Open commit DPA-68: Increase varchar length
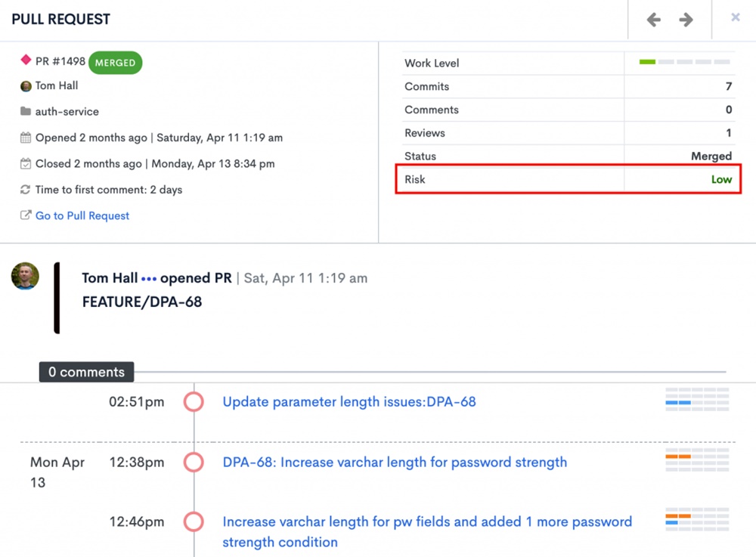This screenshot has height=557, width=756. 395,463
